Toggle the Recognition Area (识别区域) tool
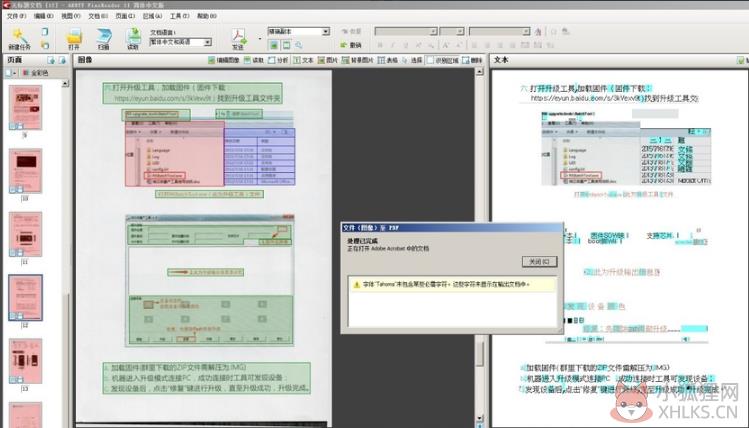The width and height of the screenshot is (749, 428). click(x=442, y=60)
